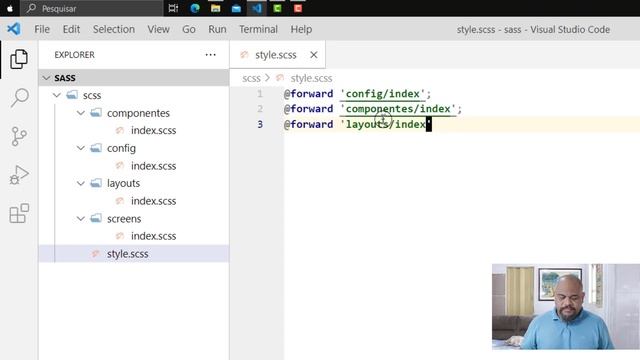Click the EXPLORER panel title
This screenshot has width=640, height=360.
74,55
